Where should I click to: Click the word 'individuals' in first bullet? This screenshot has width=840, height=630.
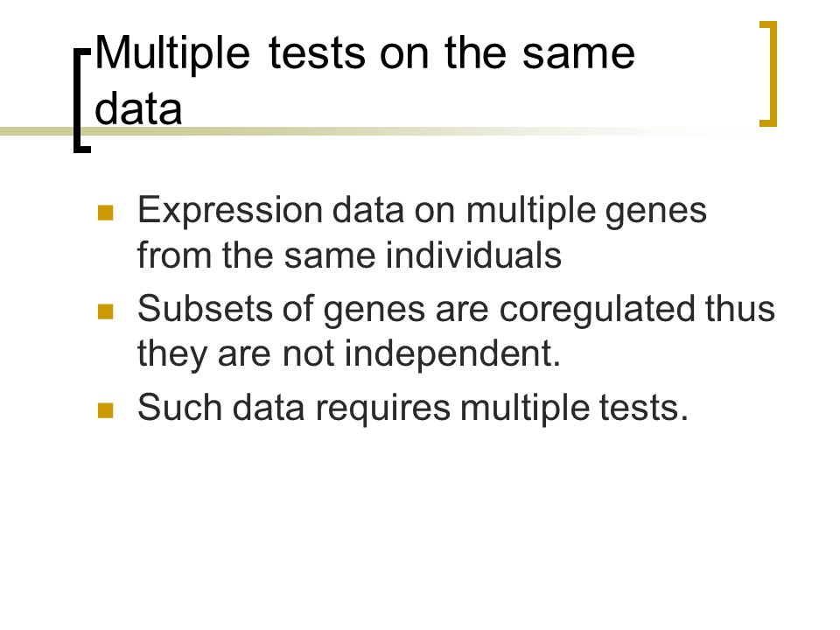[473, 255]
